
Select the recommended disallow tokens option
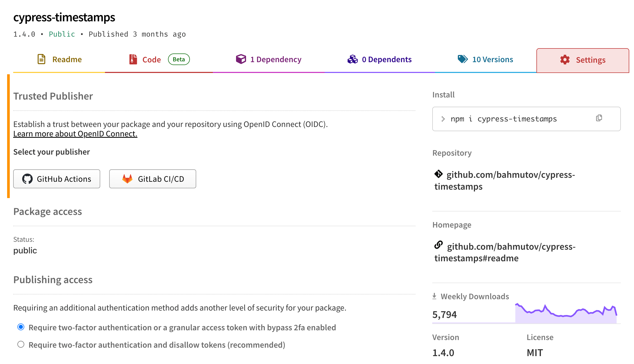click(21, 344)
